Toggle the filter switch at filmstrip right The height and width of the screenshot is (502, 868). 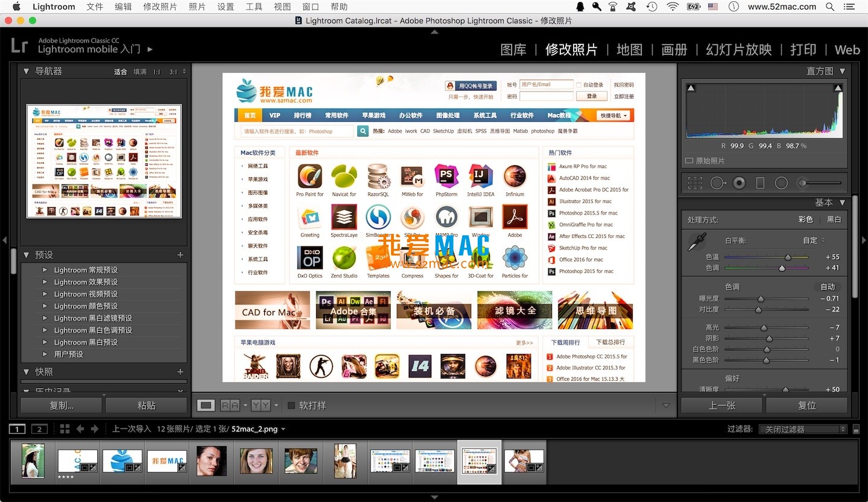(856, 429)
